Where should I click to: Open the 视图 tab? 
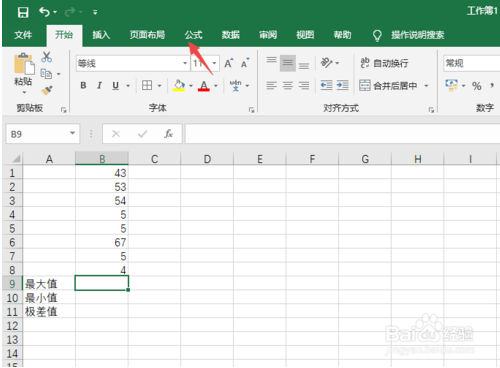pyautogui.click(x=305, y=35)
